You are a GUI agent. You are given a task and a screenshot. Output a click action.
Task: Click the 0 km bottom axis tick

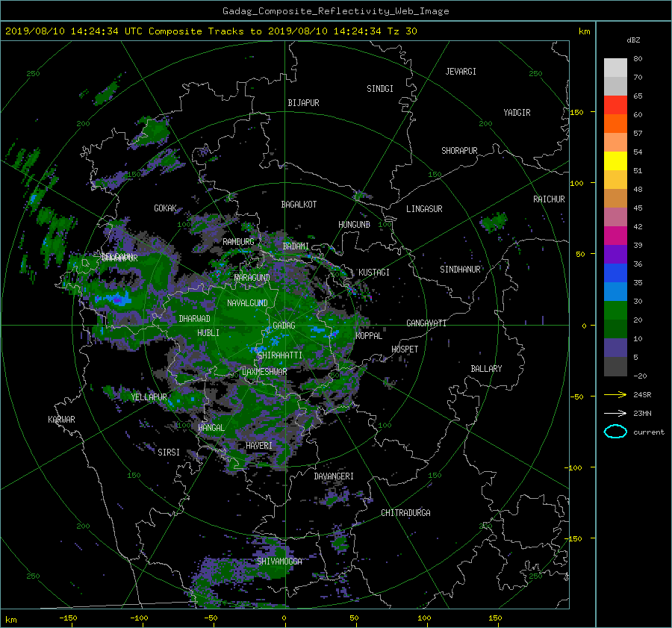(284, 618)
